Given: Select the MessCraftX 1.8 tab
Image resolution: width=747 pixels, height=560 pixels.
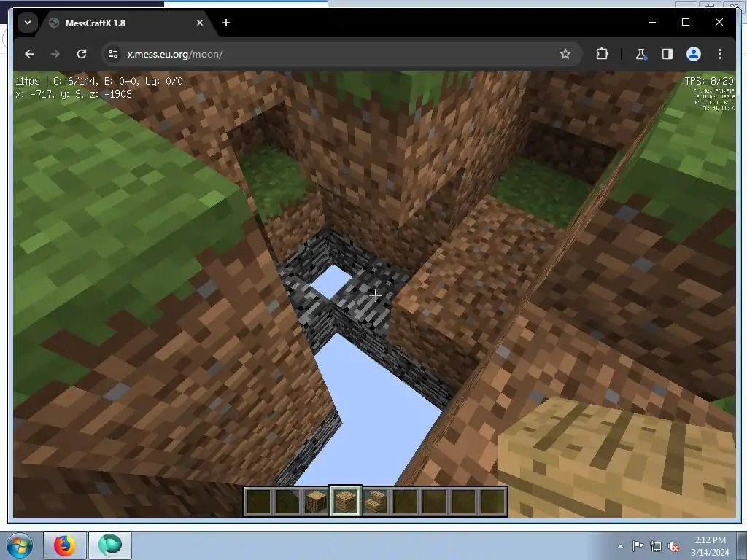Looking at the screenshot, I should 126,23.
